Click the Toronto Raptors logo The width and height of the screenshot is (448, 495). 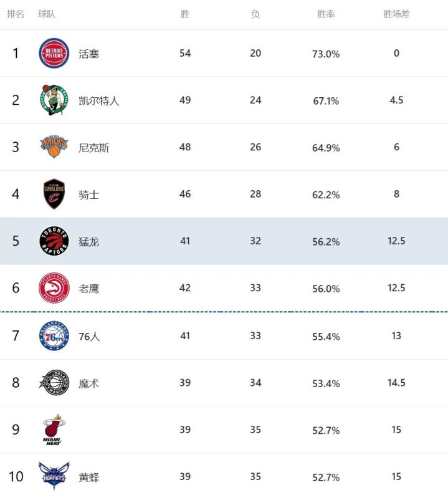[x=54, y=241]
